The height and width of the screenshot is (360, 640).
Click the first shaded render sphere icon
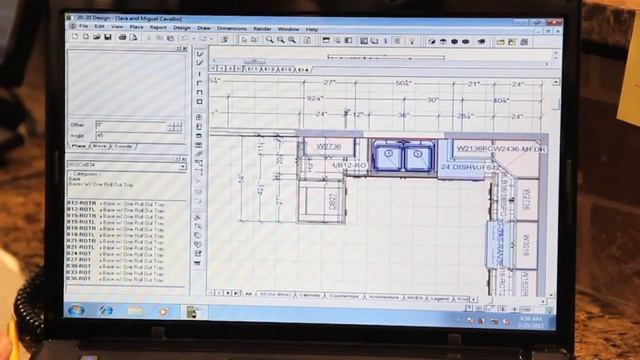coord(432,41)
